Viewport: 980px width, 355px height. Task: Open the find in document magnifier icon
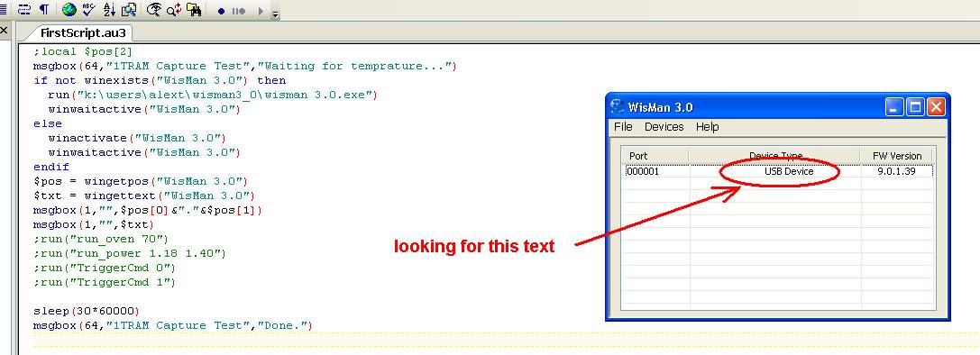click(129, 9)
